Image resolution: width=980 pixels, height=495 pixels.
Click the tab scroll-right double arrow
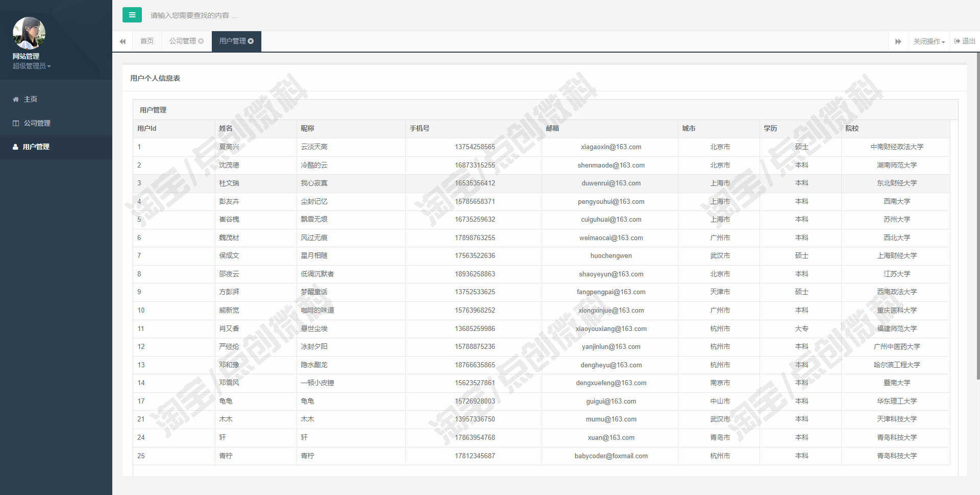point(898,41)
